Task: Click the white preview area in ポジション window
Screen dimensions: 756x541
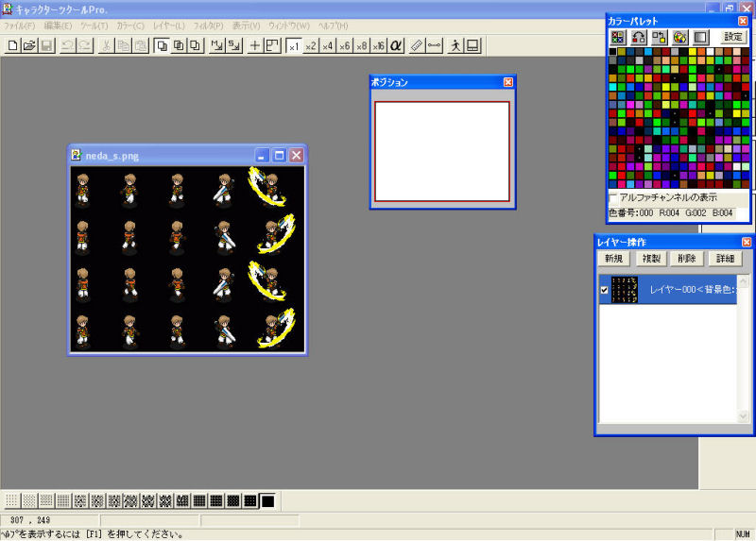Action: coord(442,151)
